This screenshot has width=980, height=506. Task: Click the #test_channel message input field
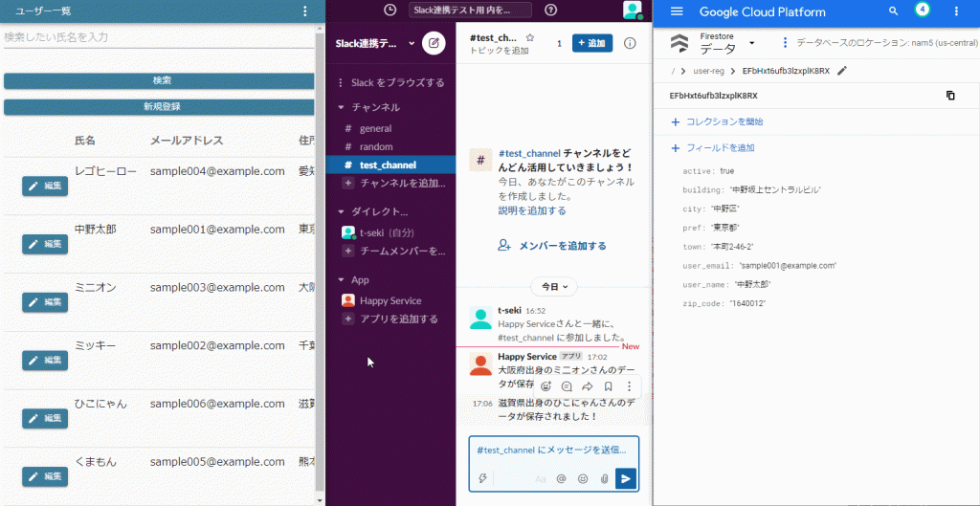554,450
